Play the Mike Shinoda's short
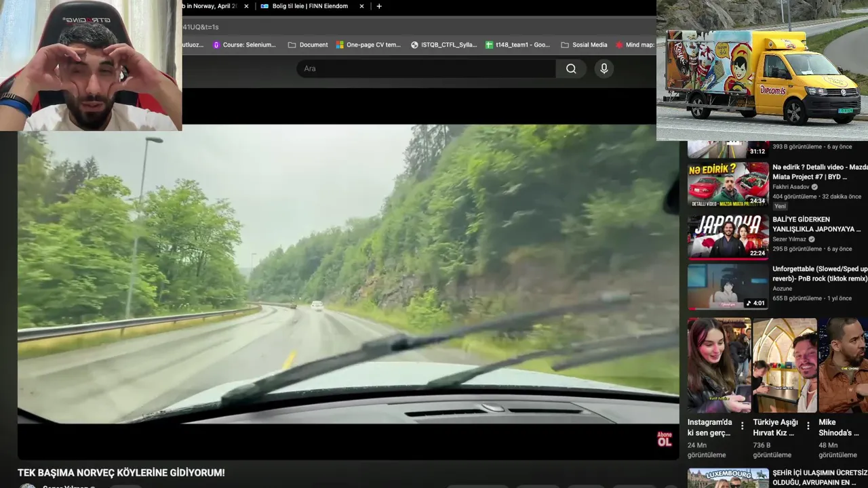 click(x=843, y=365)
